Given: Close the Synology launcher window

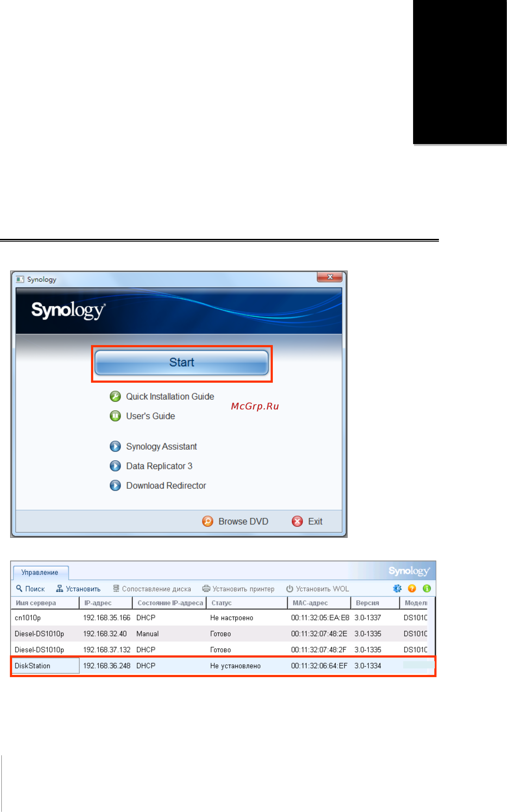Looking at the screenshot, I should [329, 277].
